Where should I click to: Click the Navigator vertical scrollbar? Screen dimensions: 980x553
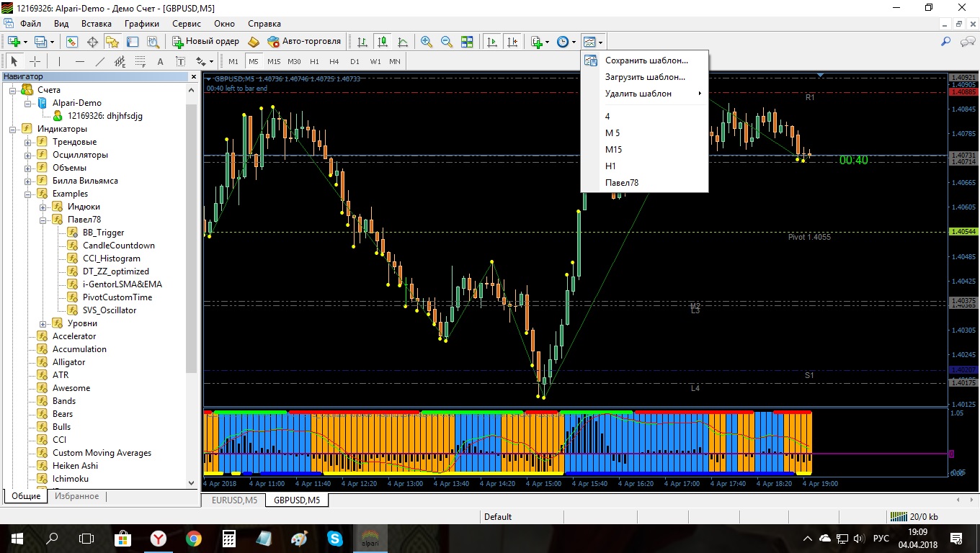pos(192,286)
